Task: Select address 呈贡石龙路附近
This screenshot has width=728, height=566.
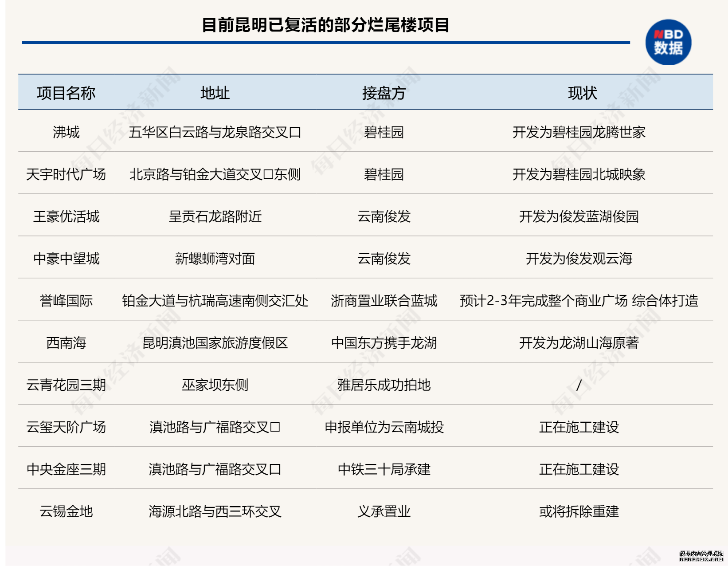Action: coord(215,216)
